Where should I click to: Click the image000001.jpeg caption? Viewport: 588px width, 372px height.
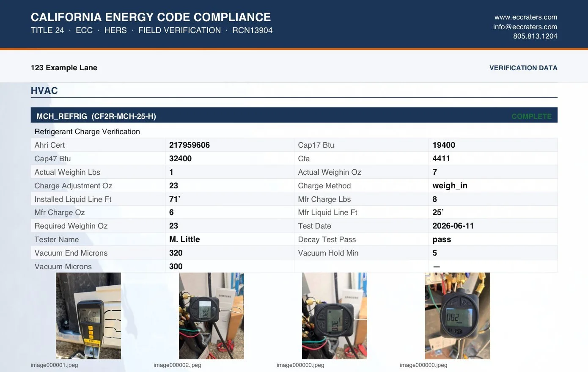tap(54, 365)
